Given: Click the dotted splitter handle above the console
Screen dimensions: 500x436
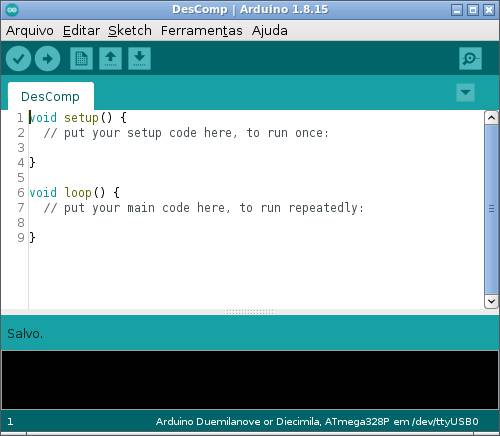Looking at the screenshot, I should pos(250,312).
